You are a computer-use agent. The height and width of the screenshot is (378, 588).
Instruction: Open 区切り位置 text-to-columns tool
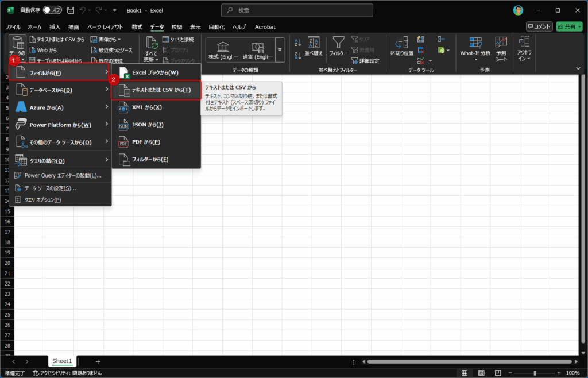402,45
